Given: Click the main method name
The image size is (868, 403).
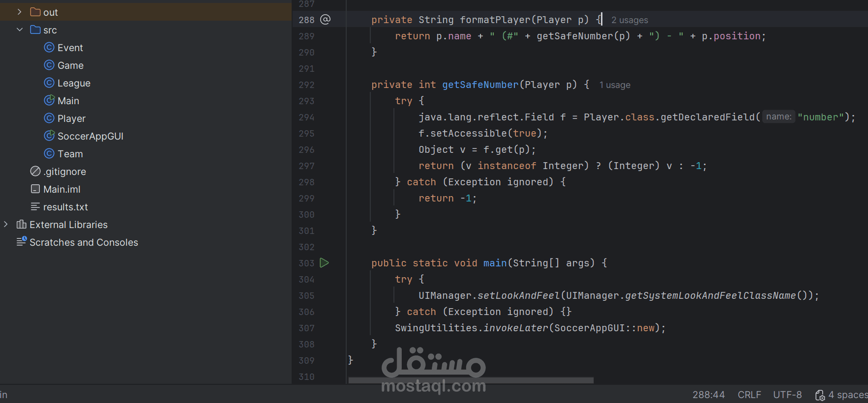Looking at the screenshot, I should pos(495,263).
